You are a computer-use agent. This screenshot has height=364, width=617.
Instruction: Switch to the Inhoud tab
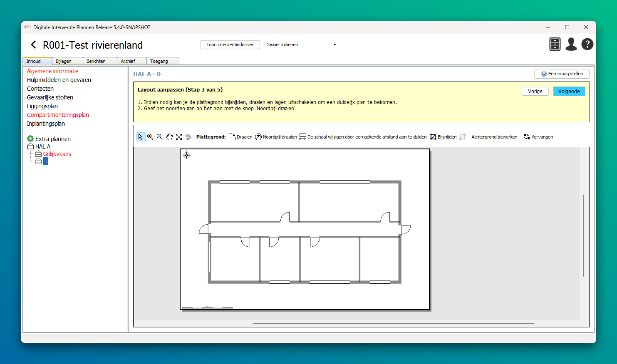37,61
